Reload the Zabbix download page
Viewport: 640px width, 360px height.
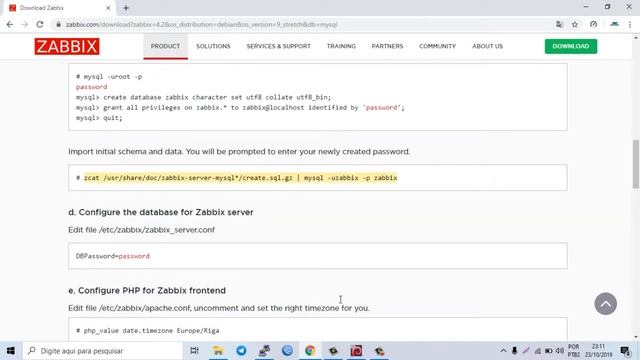[40, 24]
